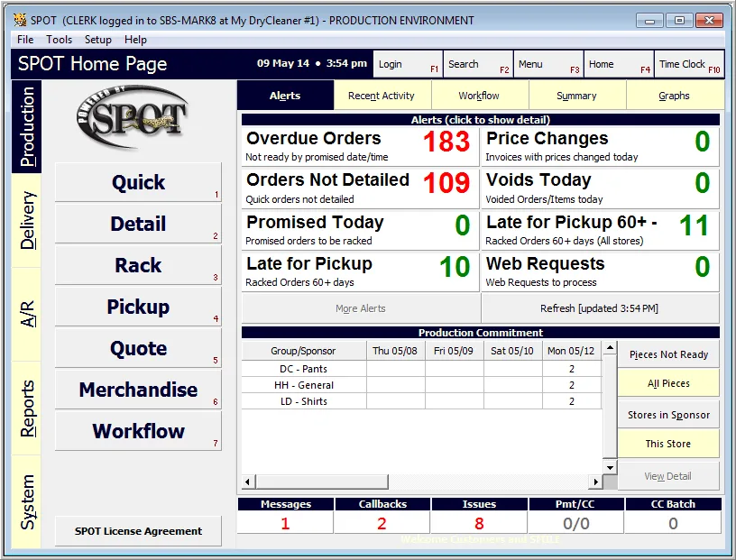Toggle the All Pieces filter
Image resolution: width=736 pixels, height=560 pixels.
[x=668, y=383]
